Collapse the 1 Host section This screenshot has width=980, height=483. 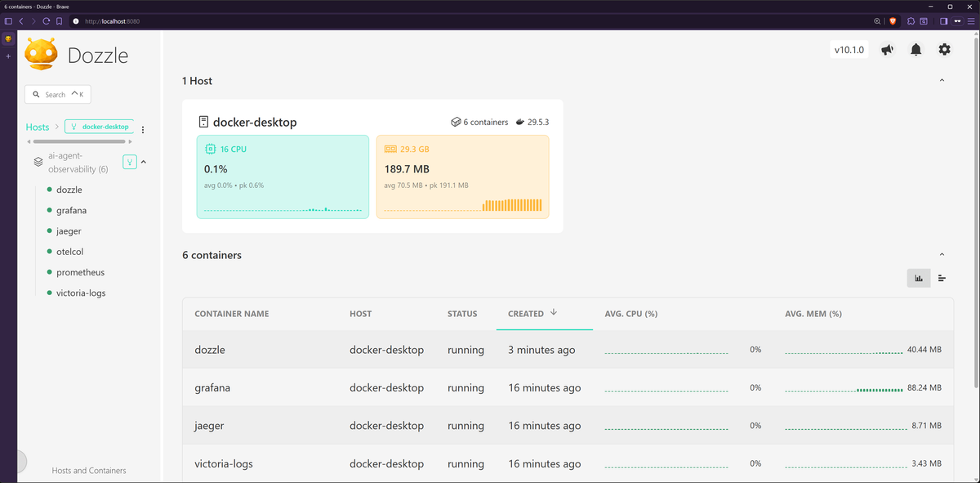tap(942, 81)
